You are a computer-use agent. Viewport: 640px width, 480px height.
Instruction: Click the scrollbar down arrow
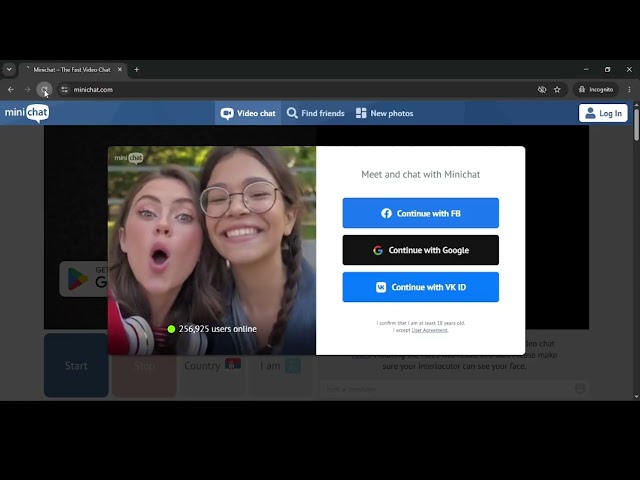[x=636, y=396]
